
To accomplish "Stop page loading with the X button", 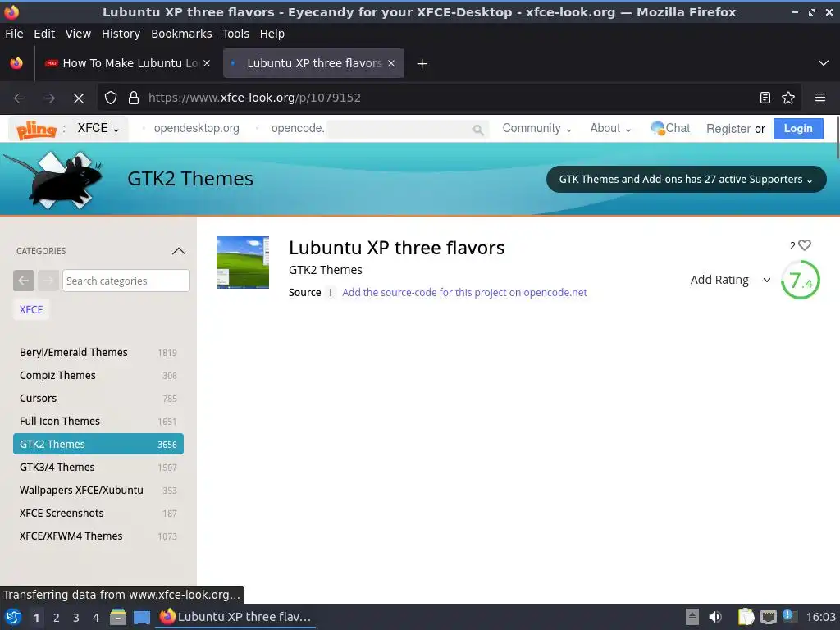I will click(79, 98).
